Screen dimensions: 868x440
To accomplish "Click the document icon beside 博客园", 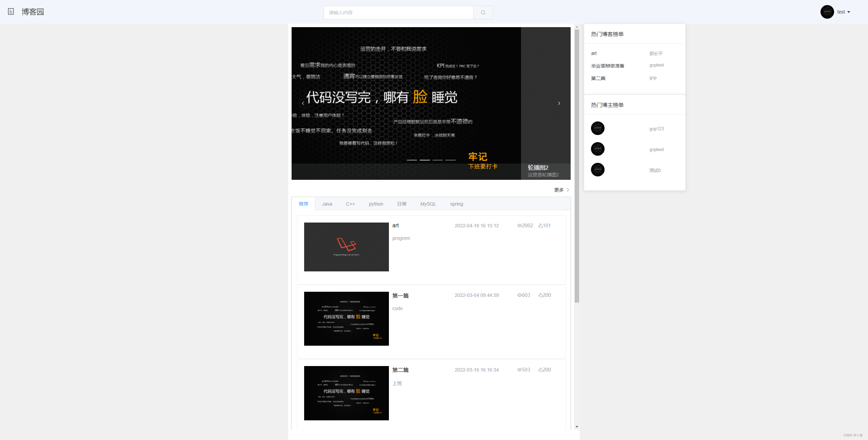I will coord(11,12).
